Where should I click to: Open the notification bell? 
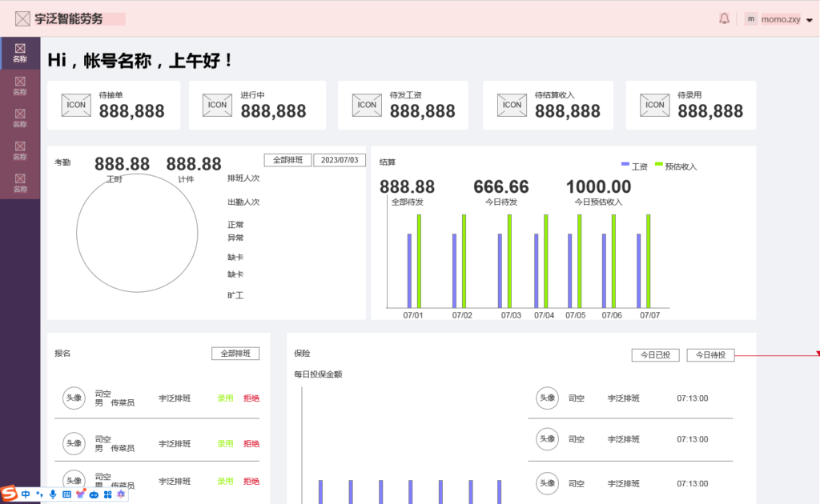coord(724,19)
